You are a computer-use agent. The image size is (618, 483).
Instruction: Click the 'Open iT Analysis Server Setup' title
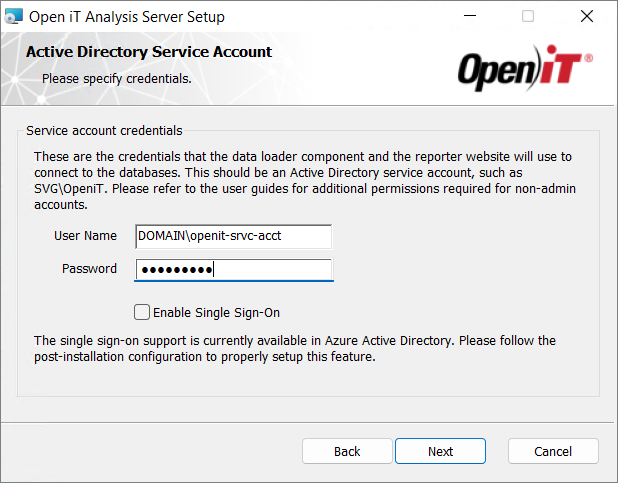[127, 17]
